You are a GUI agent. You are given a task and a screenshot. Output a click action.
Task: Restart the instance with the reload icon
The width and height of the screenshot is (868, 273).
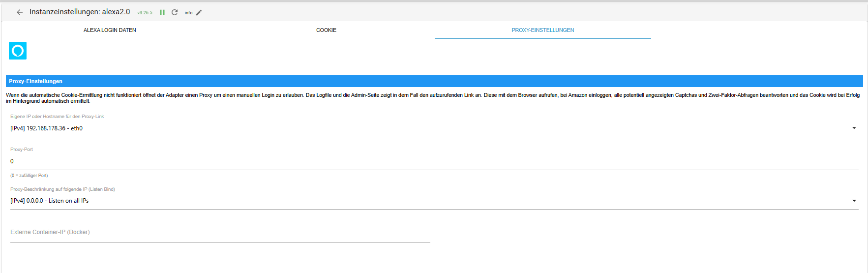point(175,12)
